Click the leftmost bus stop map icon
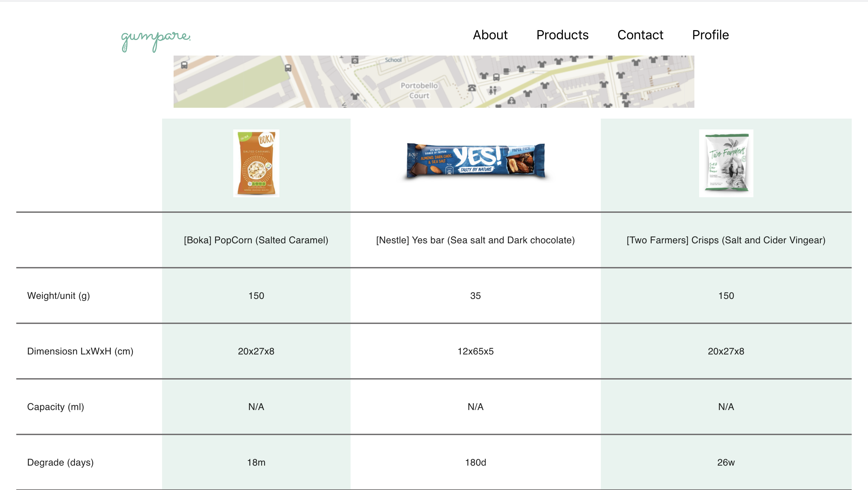This screenshot has width=868, height=490. click(184, 65)
